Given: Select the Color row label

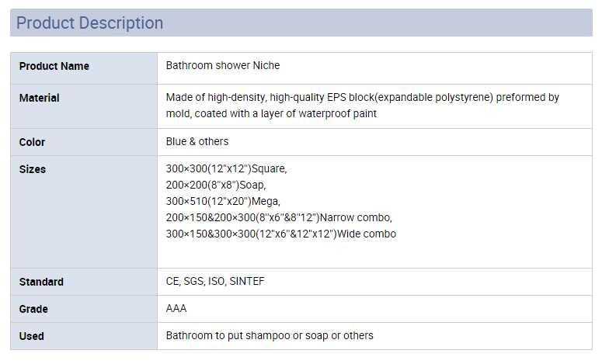Looking at the screenshot, I should coord(32,143).
